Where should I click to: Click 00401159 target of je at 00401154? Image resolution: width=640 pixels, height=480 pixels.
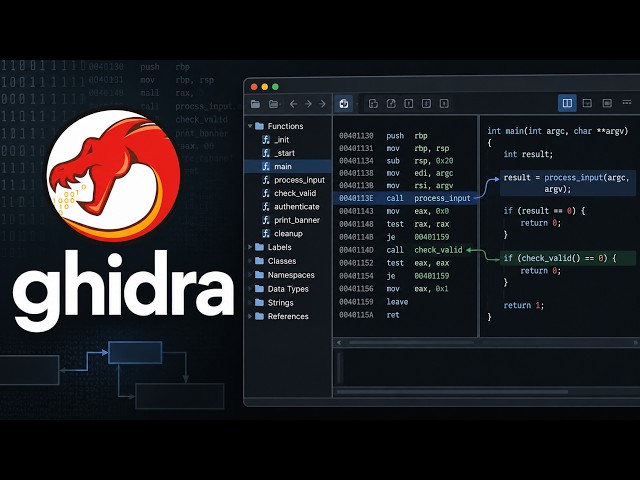tap(432, 276)
